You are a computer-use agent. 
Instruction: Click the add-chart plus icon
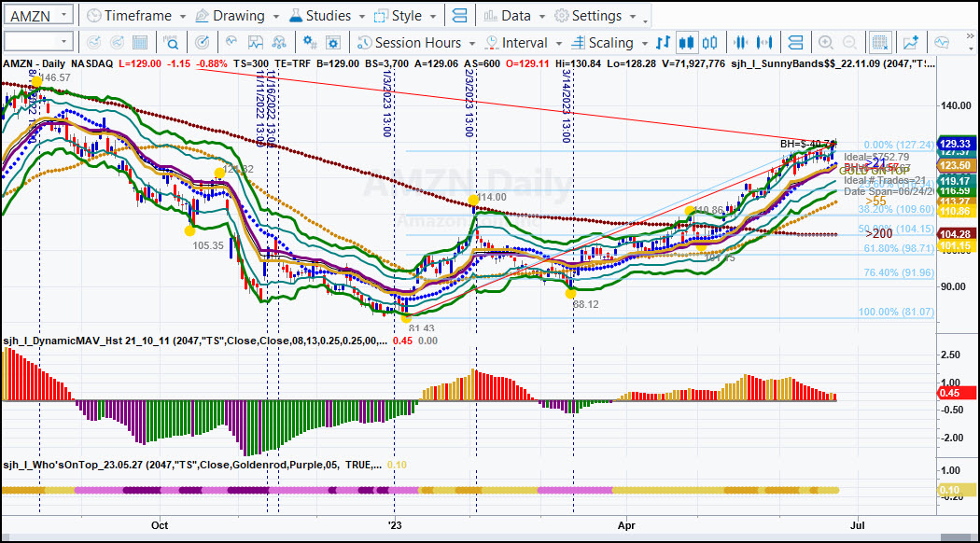tap(911, 43)
